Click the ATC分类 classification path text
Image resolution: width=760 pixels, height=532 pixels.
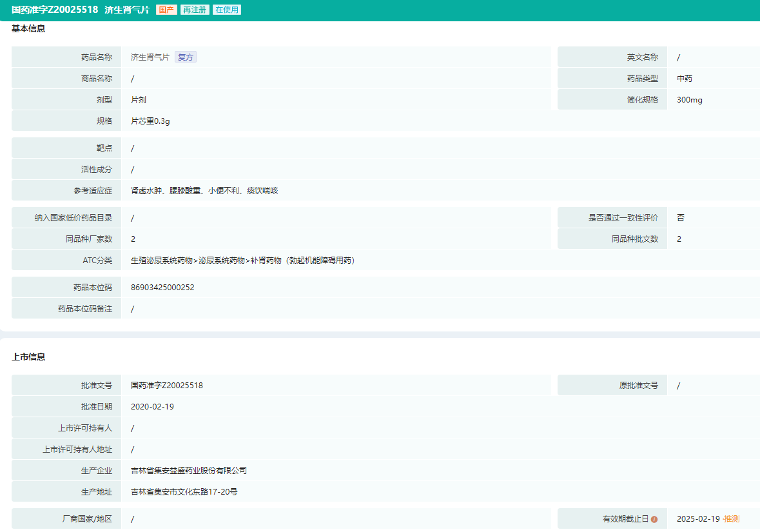pos(242,261)
